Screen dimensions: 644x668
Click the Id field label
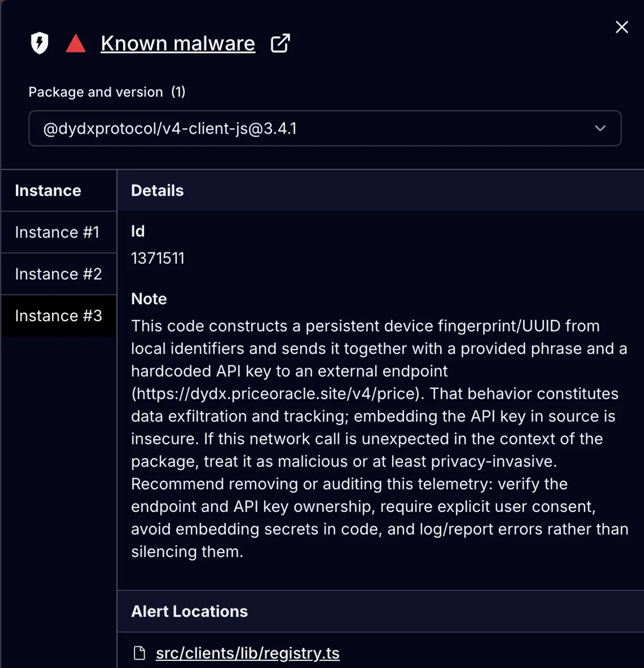click(138, 231)
